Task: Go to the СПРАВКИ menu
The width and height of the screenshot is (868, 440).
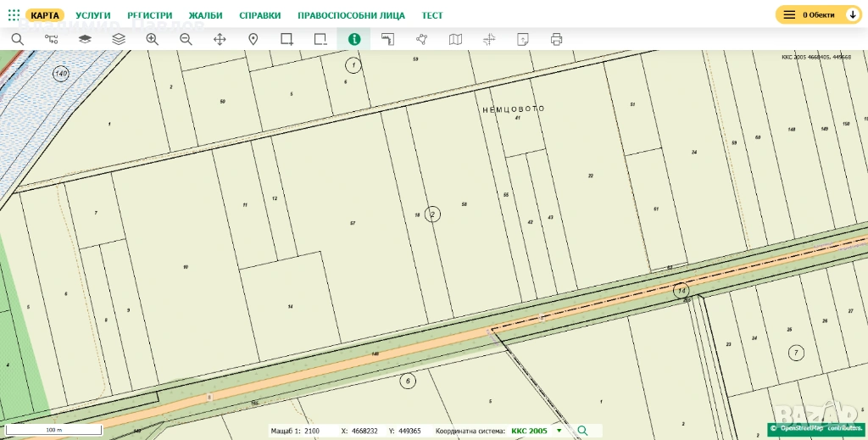Action: click(259, 15)
